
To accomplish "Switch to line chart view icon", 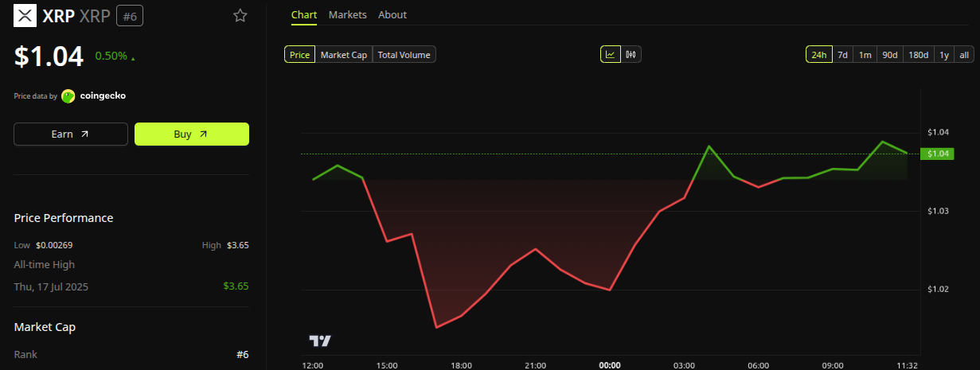I will pos(611,54).
